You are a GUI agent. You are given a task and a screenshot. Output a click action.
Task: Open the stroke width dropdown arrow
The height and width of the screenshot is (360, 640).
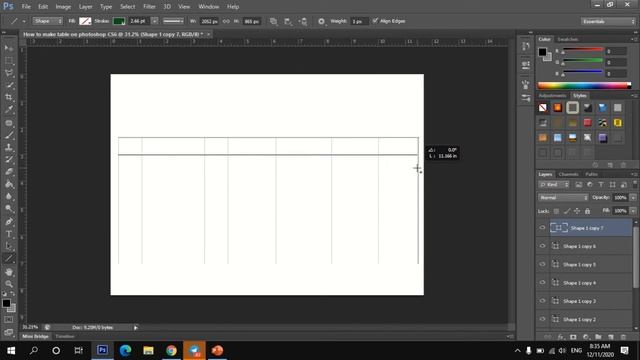pos(155,21)
